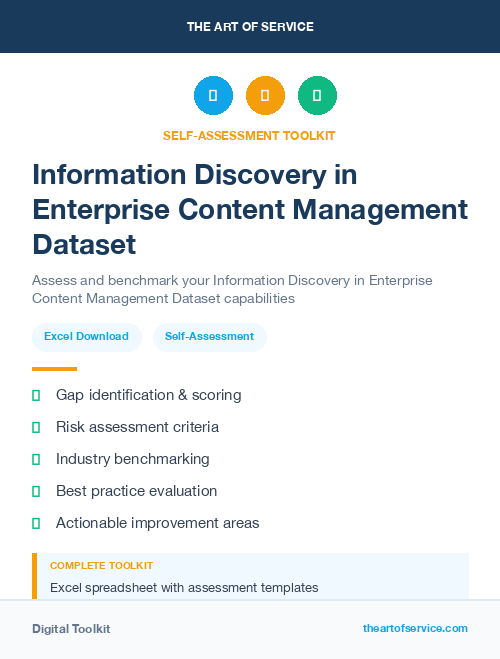The height and width of the screenshot is (659, 500).
Task: Click the green circle icon
Action: tap(317, 95)
